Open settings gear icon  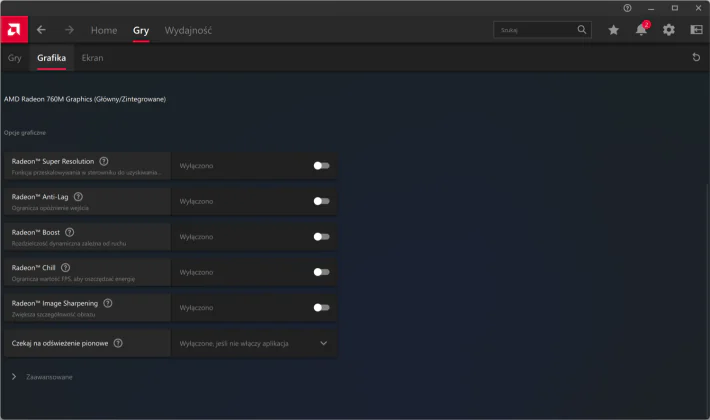669,30
